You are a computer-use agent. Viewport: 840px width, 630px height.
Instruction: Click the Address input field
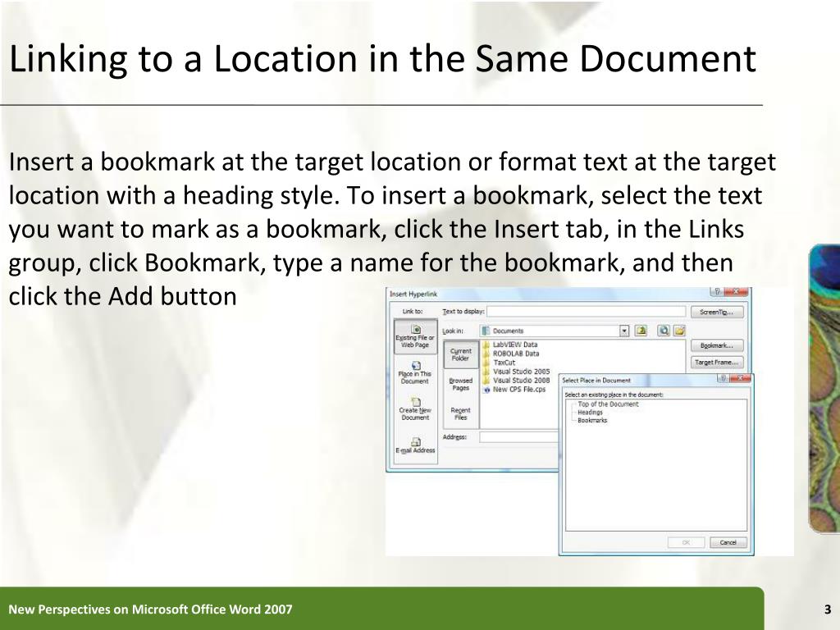click(x=518, y=438)
